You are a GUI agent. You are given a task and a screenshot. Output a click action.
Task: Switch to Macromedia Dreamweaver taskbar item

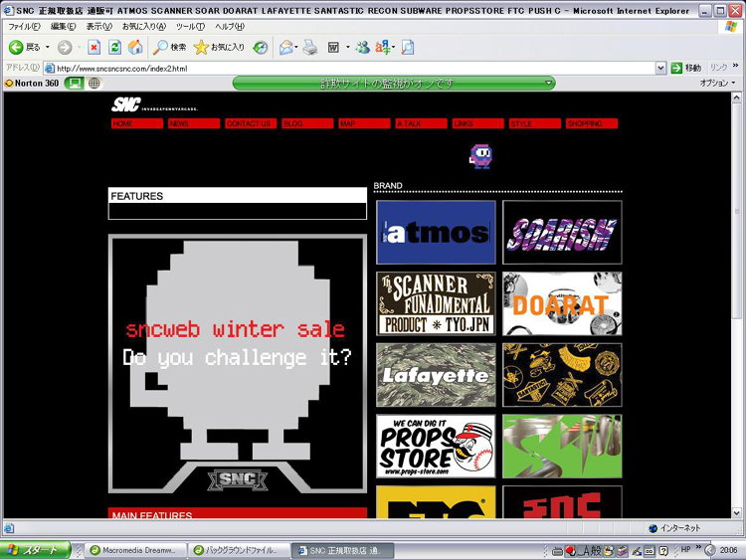(134, 550)
